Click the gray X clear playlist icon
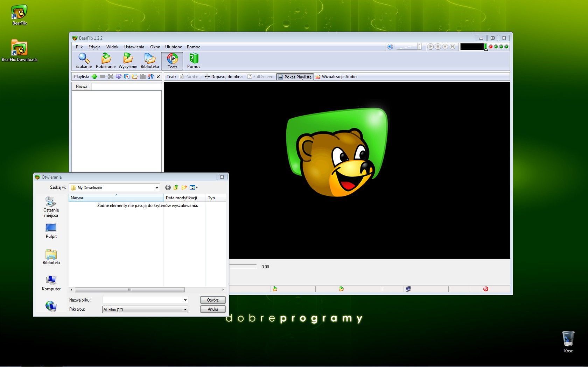Viewport: 588px width, 367px height. pos(111,77)
